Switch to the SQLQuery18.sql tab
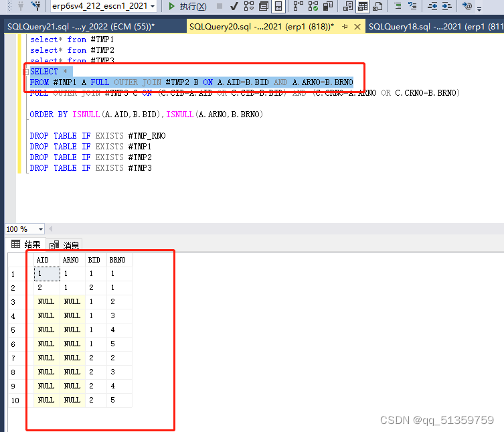Image resolution: width=504 pixels, height=432 pixels. 435,27
